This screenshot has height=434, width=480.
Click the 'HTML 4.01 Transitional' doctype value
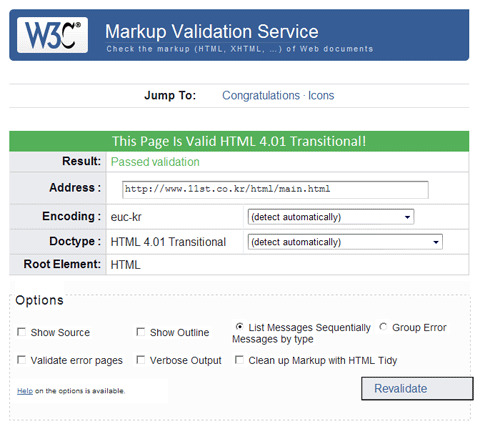(168, 242)
